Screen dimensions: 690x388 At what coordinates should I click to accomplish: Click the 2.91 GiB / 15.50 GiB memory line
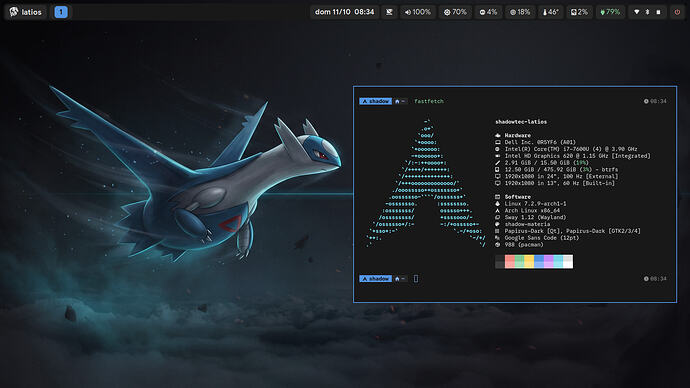tap(547, 163)
